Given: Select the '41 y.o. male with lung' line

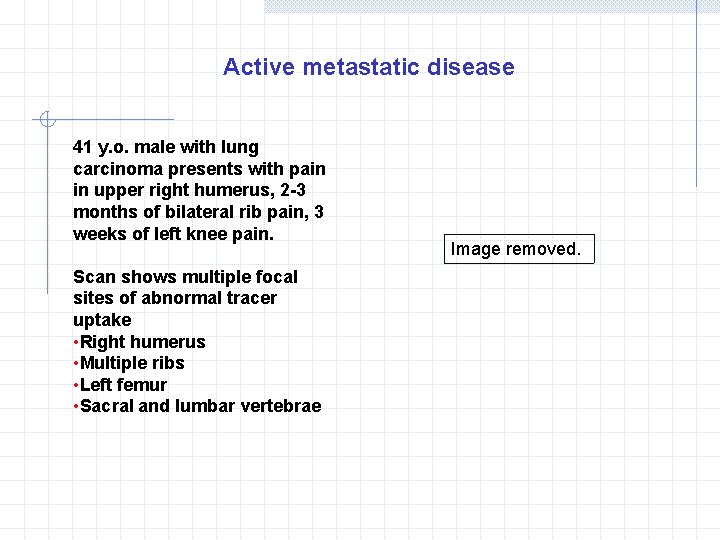Looking at the screenshot, I should click(x=166, y=147).
